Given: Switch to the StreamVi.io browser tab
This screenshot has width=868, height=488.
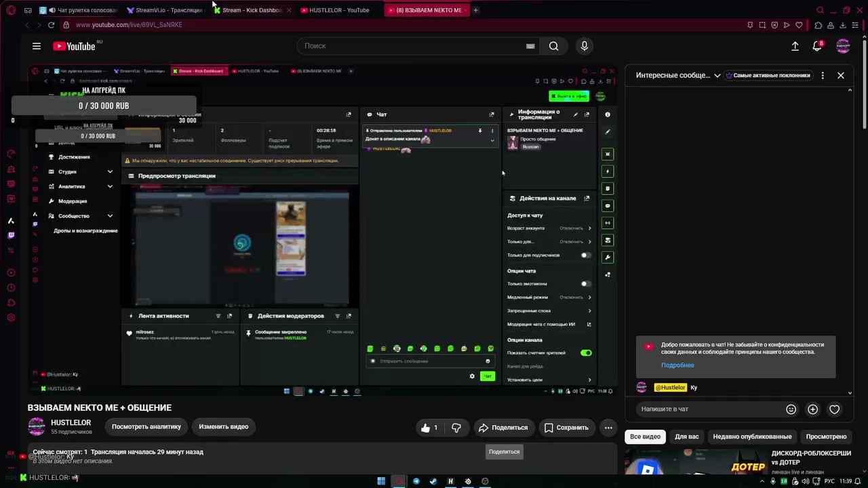Looking at the screenshot, I should 165,10.
